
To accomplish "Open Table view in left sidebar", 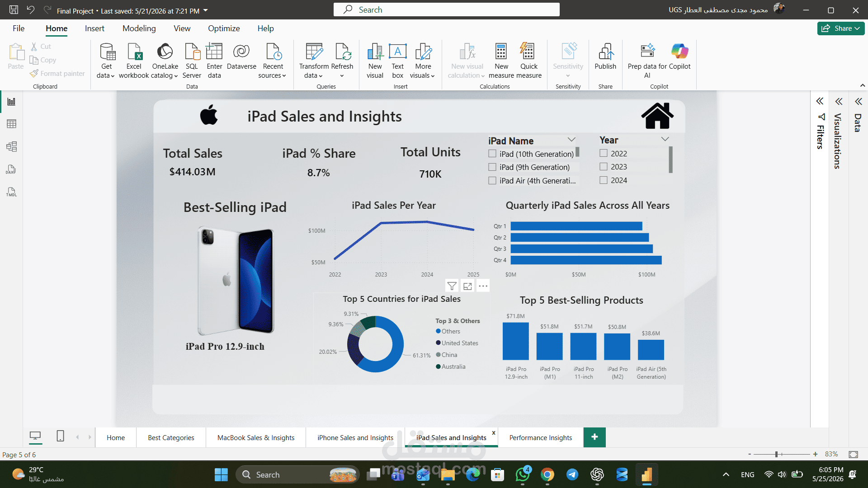I will pyautogui.click(x=11, y=124).
